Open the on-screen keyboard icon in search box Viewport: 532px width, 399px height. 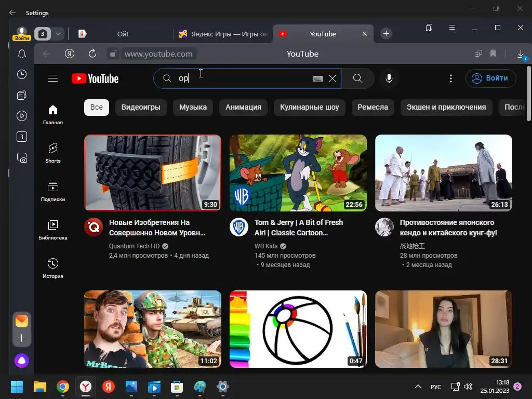[x=318, y=79]
